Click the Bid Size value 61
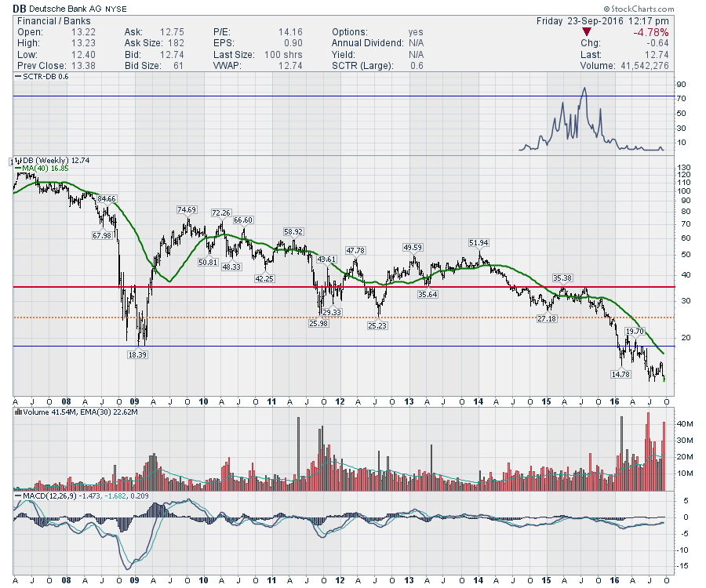The height and width of the screenshot is (588, 706). (x=179, y=66)
